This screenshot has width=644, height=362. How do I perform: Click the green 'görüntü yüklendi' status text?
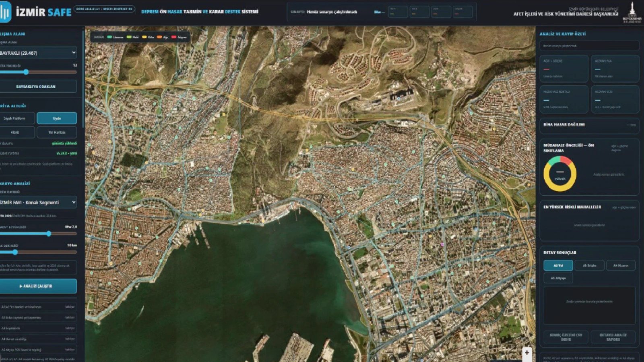64,143
